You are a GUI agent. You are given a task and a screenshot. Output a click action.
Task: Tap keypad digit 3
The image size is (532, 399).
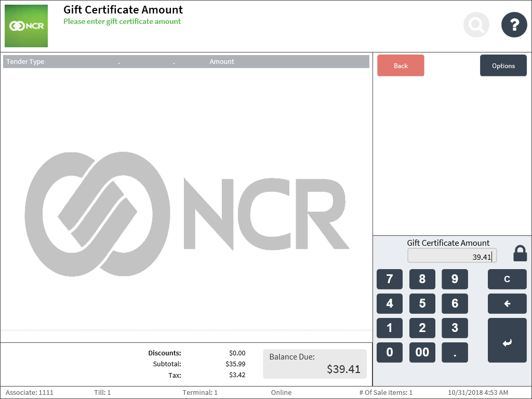[455, 328]
